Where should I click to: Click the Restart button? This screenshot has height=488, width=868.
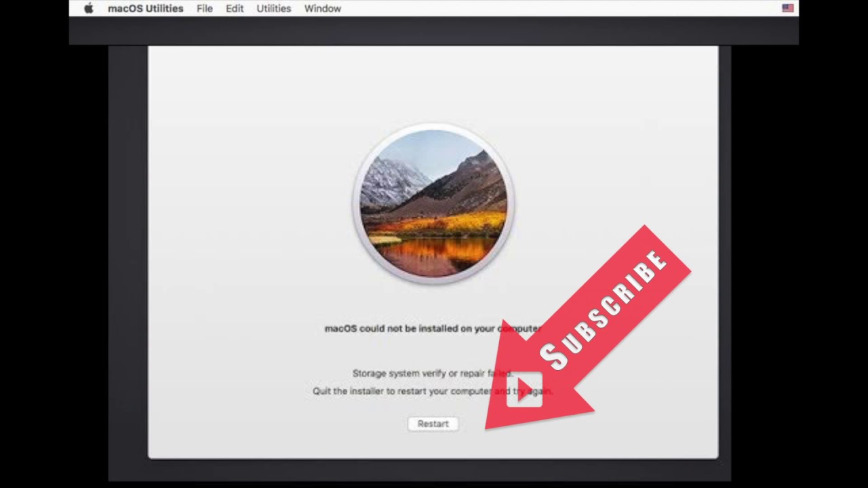tap(433, 424)
